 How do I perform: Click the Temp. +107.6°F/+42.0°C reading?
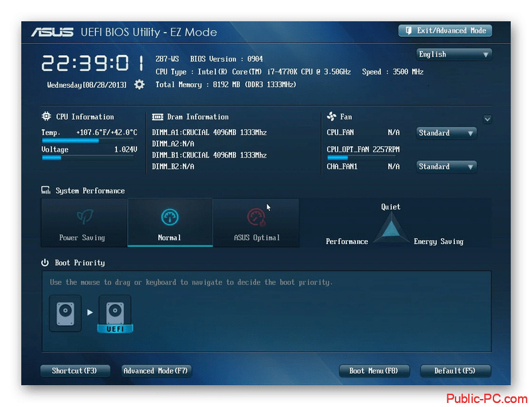click(89, 132)
